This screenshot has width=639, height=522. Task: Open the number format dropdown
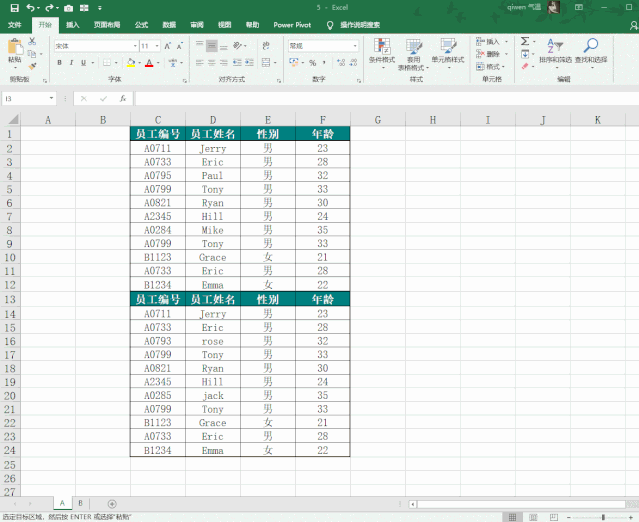click(x=355, y=46)
